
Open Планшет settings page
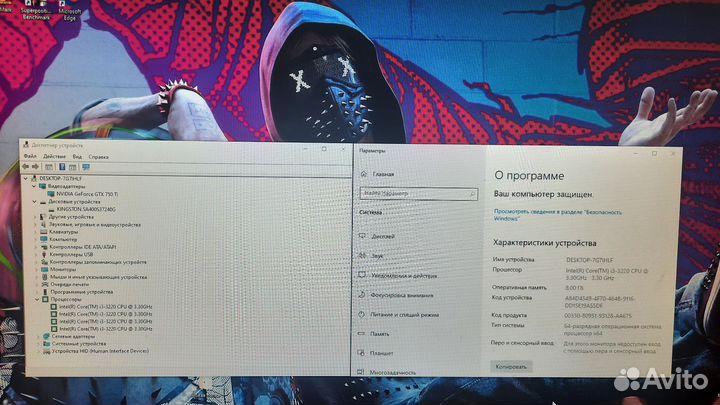[x=382, y=353]
